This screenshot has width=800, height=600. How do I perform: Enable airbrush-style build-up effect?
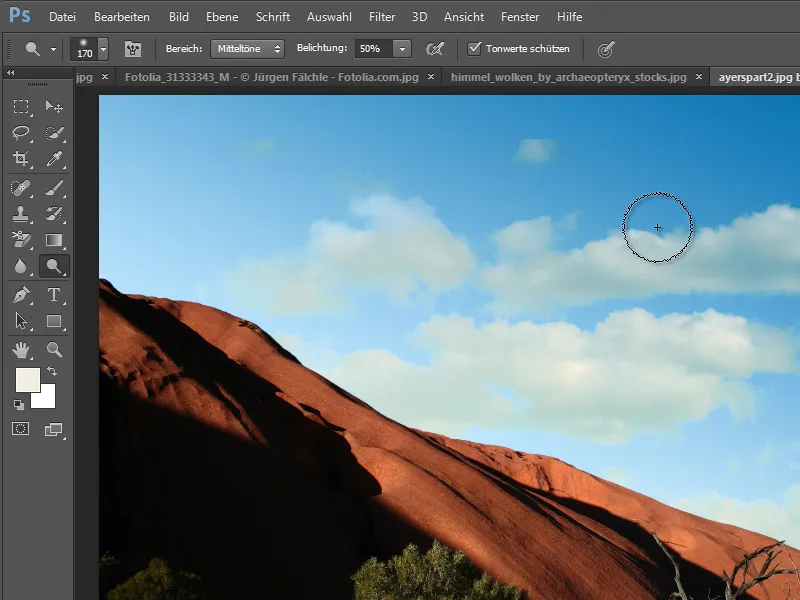pyautogui.click(x=435, y=49)
